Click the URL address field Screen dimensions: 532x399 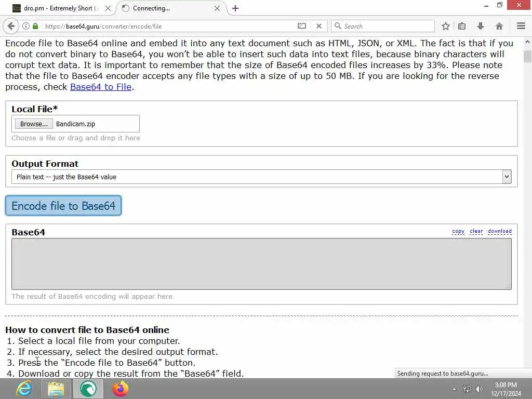[x=170, y=26]
